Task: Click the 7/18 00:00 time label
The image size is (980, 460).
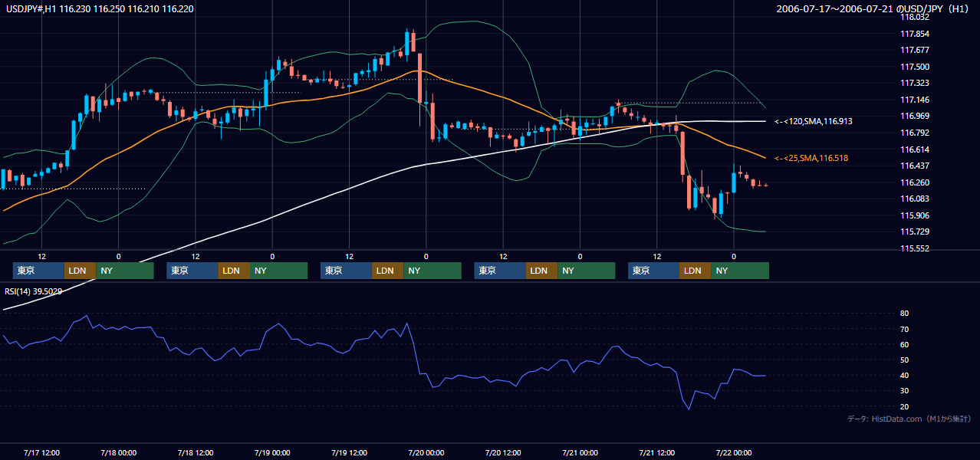Action: click(119, 452)
